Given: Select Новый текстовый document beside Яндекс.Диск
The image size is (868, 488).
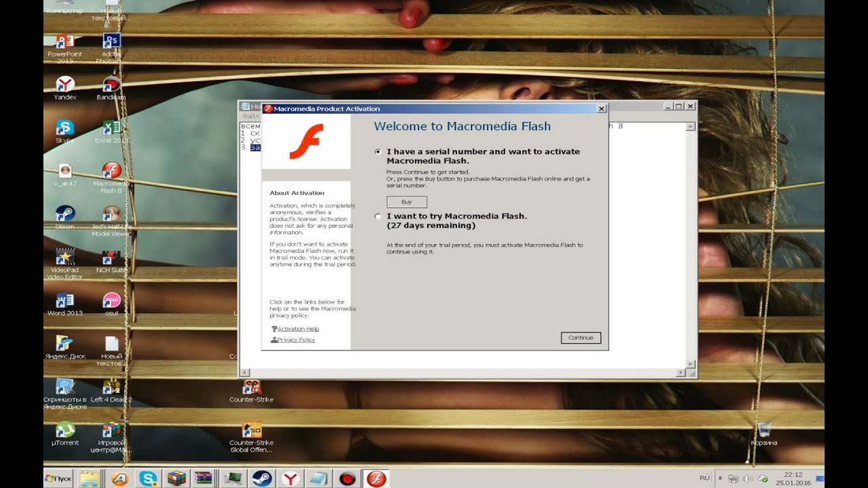Looking at the screenshot, I should [x=111, y=350].
